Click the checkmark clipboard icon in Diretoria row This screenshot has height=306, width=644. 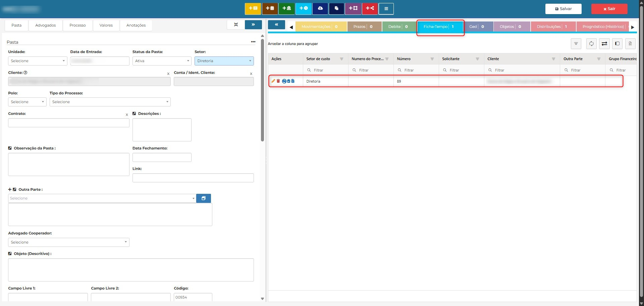click(288, 81)
